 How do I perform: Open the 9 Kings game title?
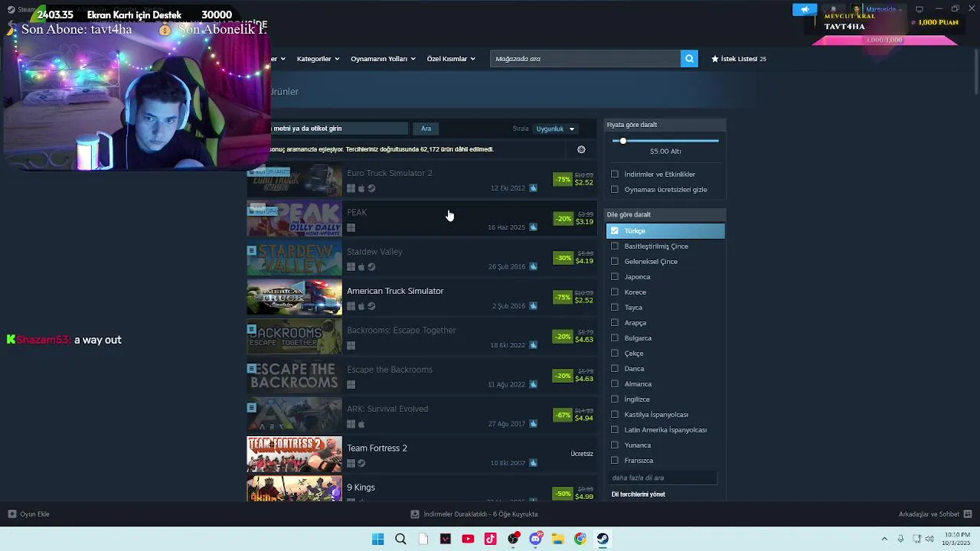tap(361, 487)
